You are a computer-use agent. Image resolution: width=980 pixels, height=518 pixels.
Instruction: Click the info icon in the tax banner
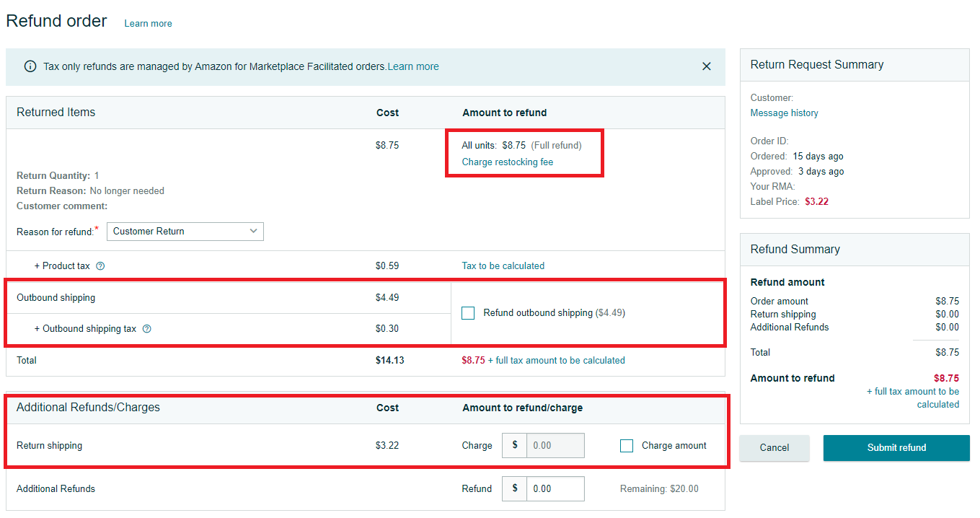click(30, 66)
